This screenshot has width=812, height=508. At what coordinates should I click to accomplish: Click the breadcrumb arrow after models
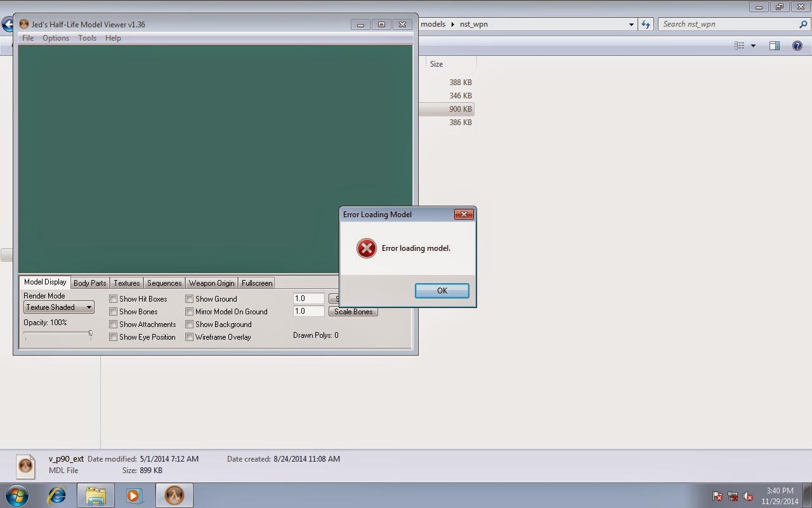pyautogui.click(x=453, y=24)
